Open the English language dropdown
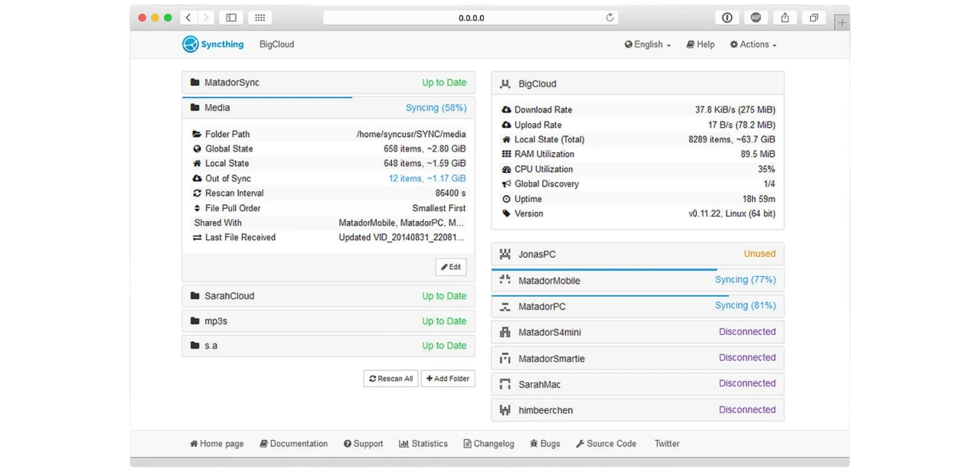Image resolution: width=980 pixels, height=472 pixels. point(648,44)
